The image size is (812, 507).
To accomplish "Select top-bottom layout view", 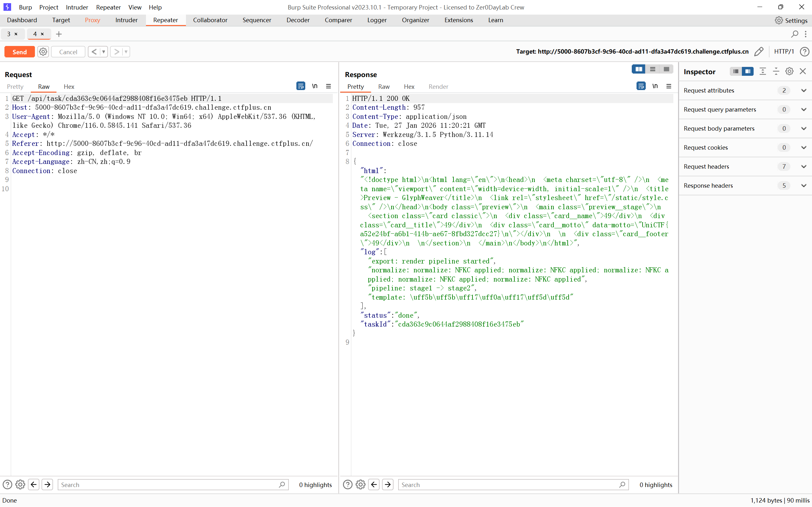I will (x=653, y=69).
